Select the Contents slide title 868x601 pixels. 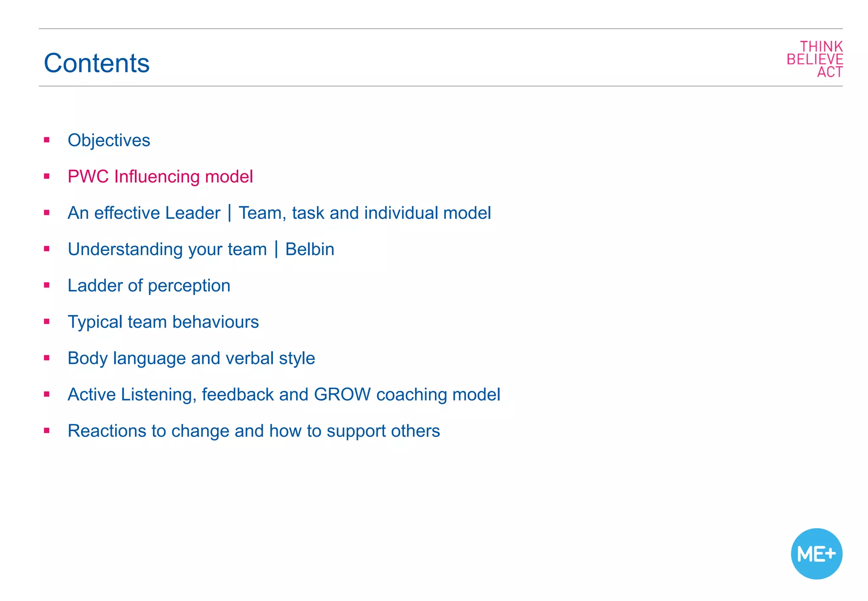[97, 63]
